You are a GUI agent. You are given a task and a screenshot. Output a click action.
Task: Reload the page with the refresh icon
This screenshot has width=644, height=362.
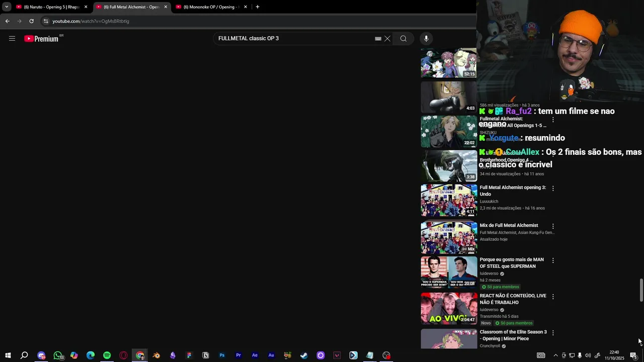(31, 21)
